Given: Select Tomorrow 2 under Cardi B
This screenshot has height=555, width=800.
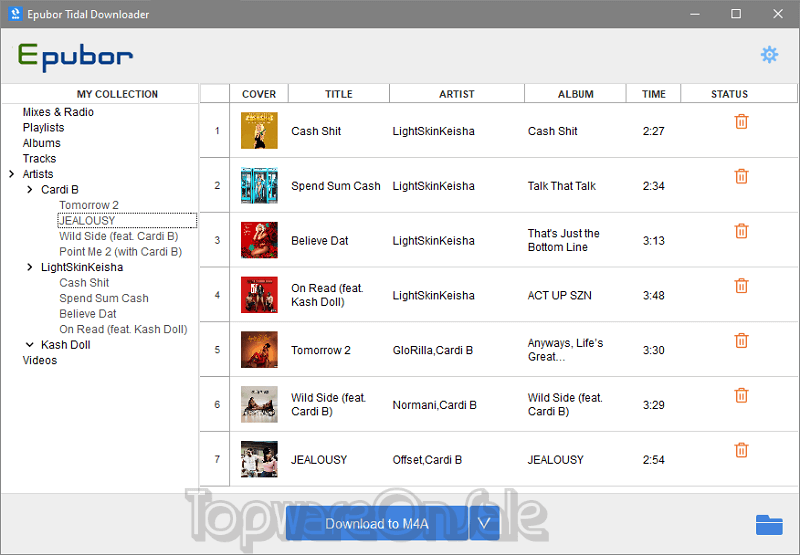Looking at the screenshot, I should tap(89, 205).
